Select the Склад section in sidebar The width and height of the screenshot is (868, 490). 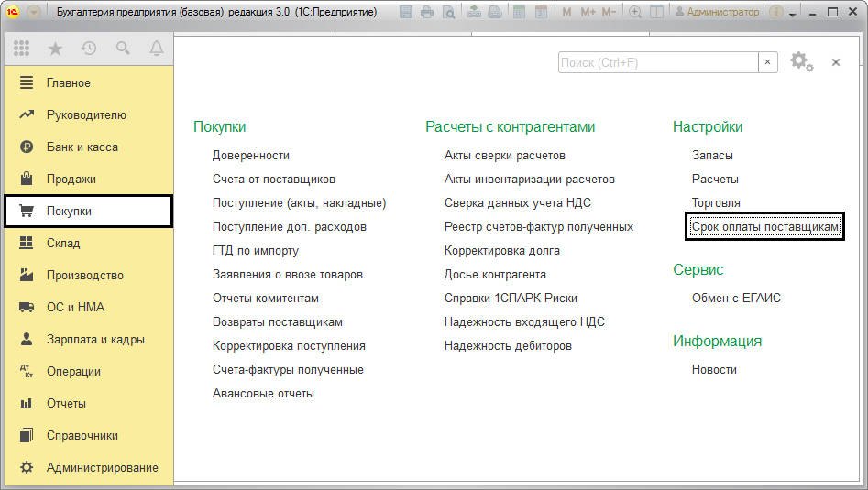63,244
